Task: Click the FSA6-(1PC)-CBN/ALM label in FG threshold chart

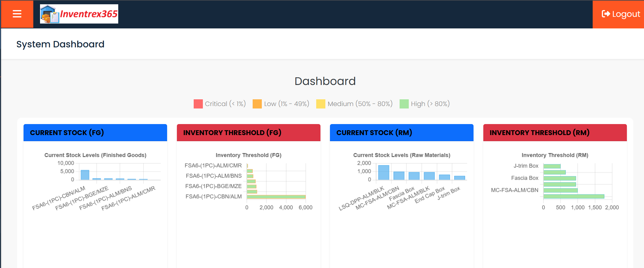Action: pyautogui.click(x=214, y=196)
